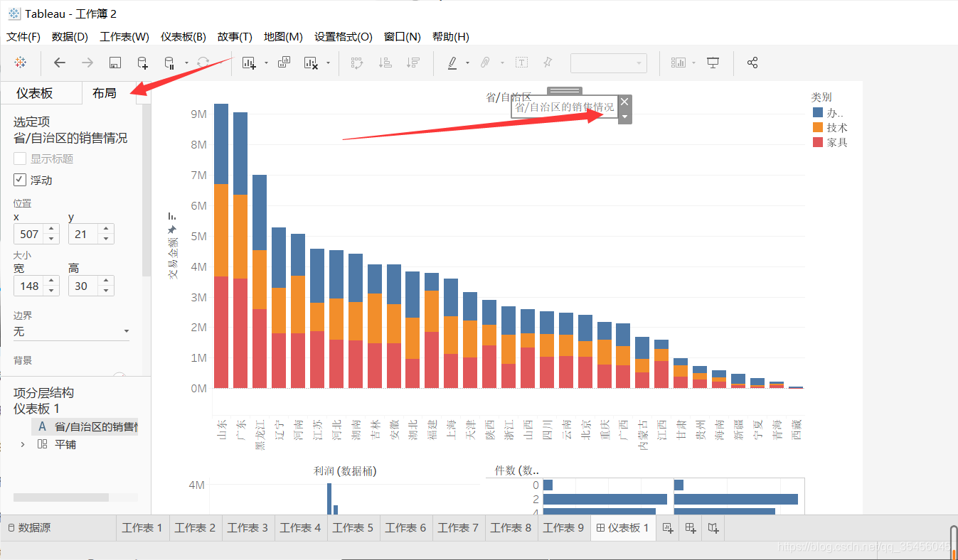
Task: Open the 帮助(H) menu
Action: point(451,37)
